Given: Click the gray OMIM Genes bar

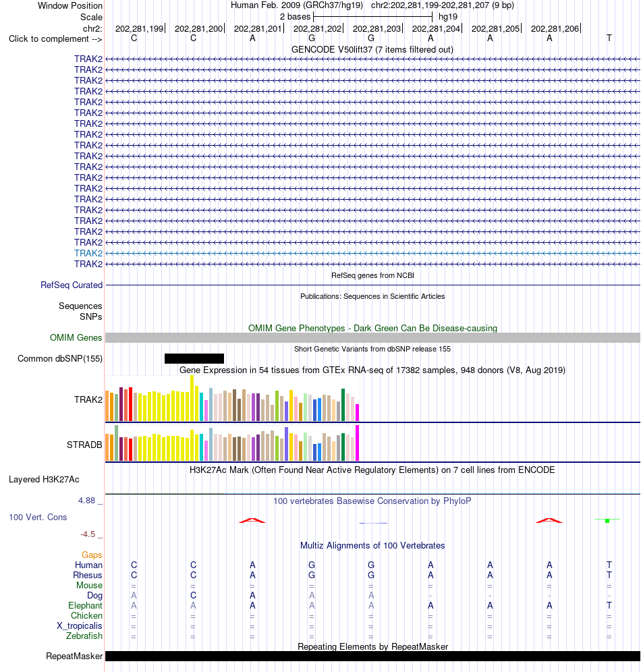Looking at the screenshot, I should click(x=372, y=338).
